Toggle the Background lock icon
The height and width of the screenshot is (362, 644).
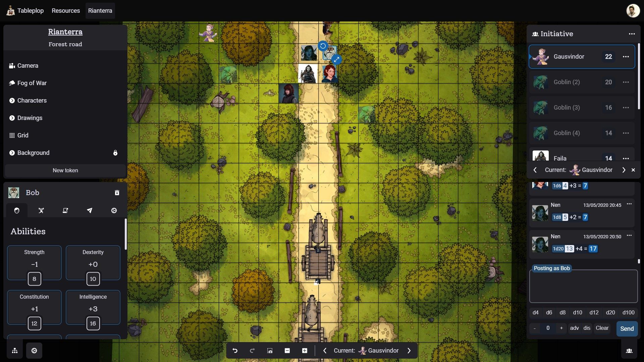[115, 153]
